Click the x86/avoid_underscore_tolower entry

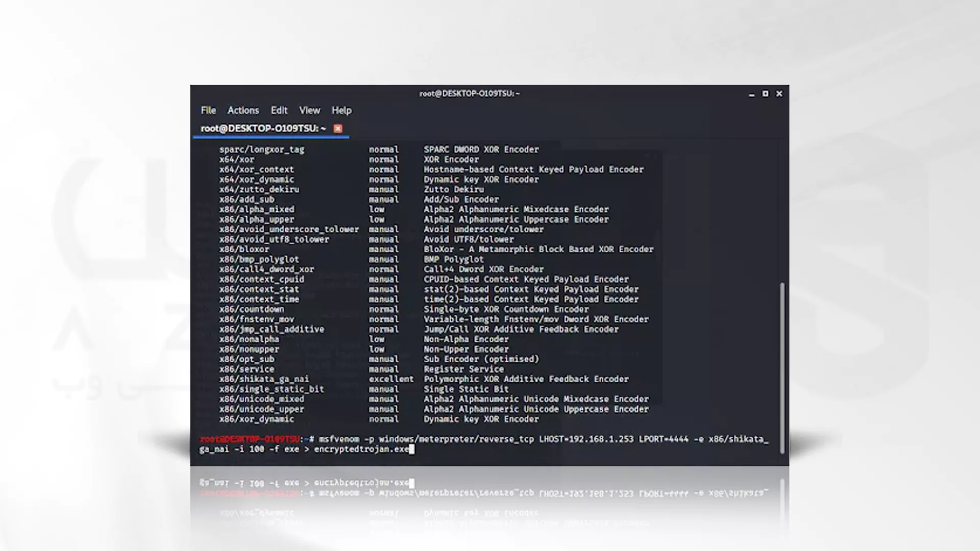point(289,229)
